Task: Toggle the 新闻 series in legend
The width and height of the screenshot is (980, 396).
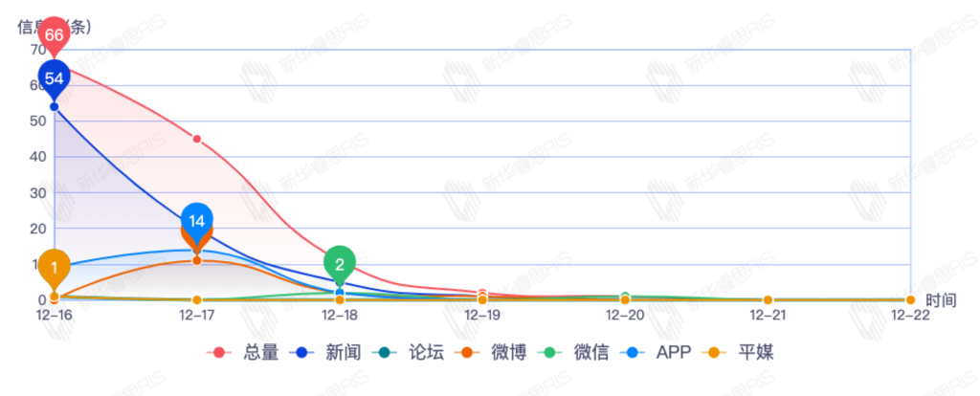Action: click(343, 352)
